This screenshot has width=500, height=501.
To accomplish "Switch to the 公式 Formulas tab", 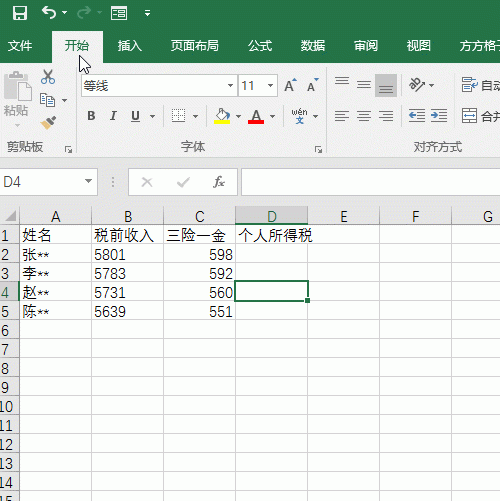I will (260, 46).
